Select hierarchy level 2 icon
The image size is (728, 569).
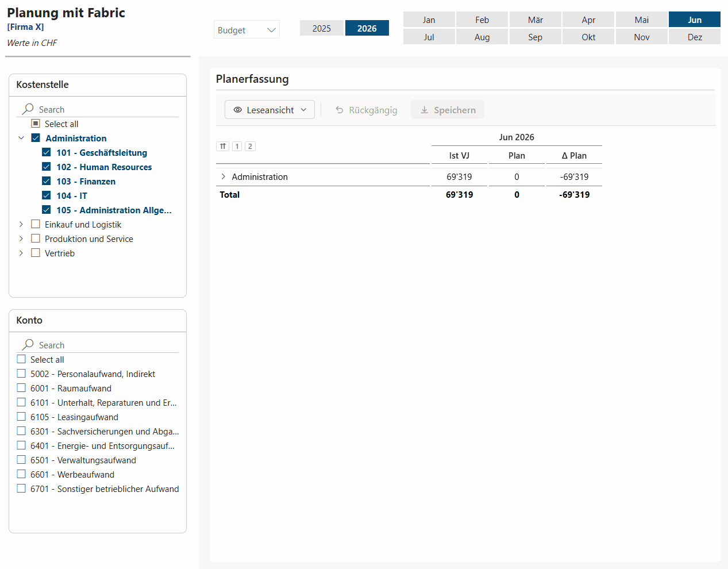click(x=250, y=146)
